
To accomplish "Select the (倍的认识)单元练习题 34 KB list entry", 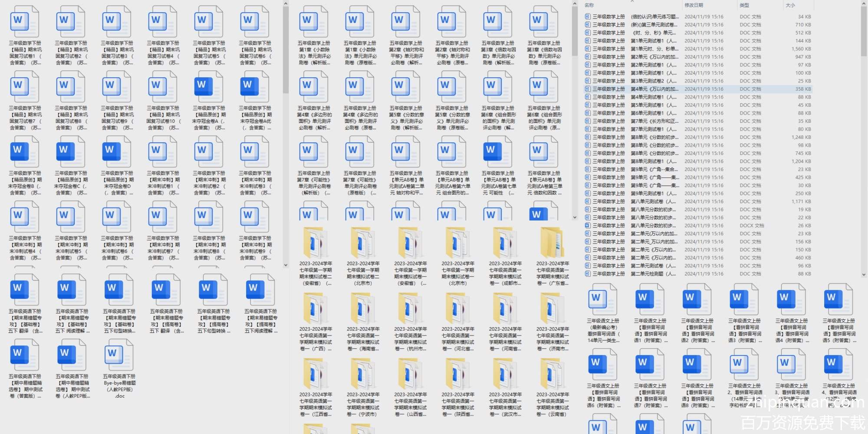I will tap(651, 17).
